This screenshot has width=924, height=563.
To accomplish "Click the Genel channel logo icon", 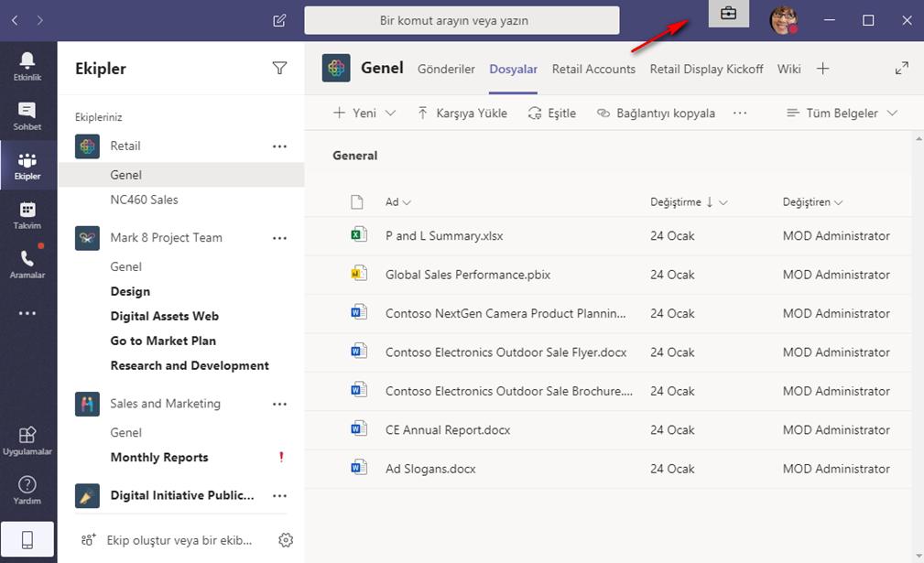I will coord(336,69).
